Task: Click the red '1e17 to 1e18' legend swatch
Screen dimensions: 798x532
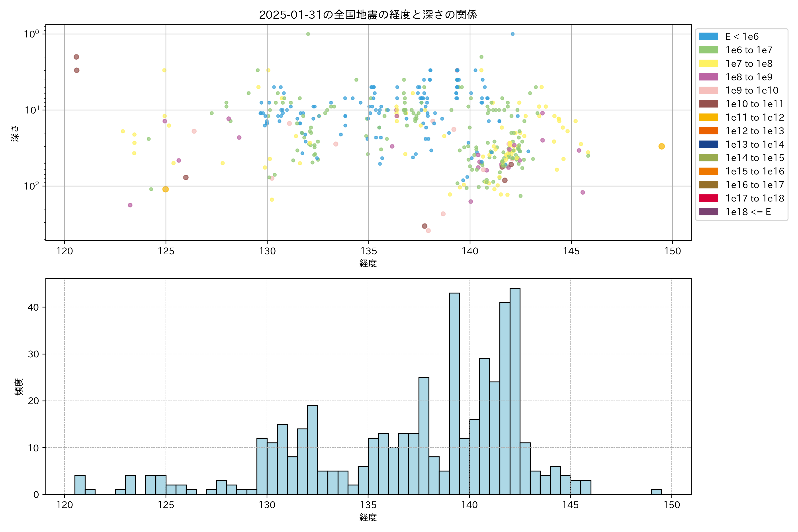Action: [708, 198]
